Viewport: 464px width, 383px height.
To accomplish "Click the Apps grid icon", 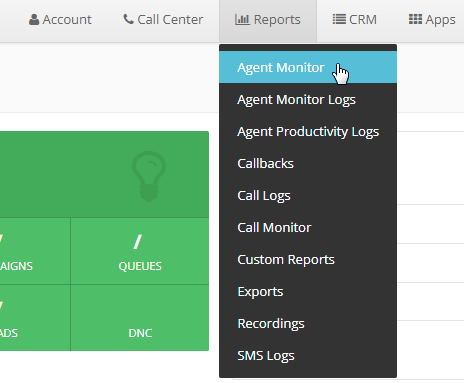I will pos(415,19).
